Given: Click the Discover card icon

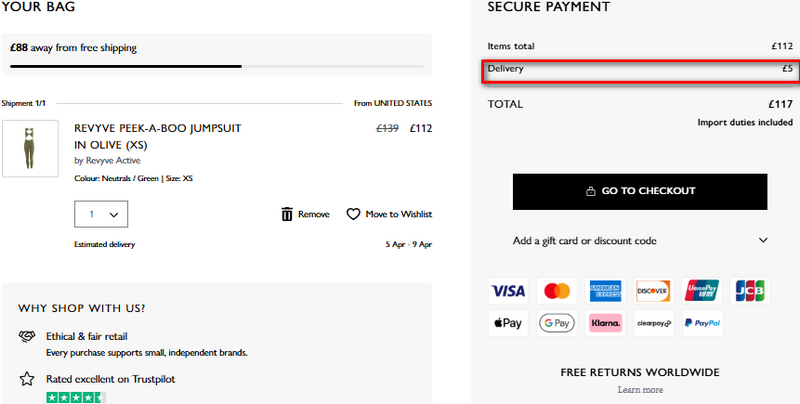Looking at the screenshot, I should pyautogui.click(x=653, y=291).
